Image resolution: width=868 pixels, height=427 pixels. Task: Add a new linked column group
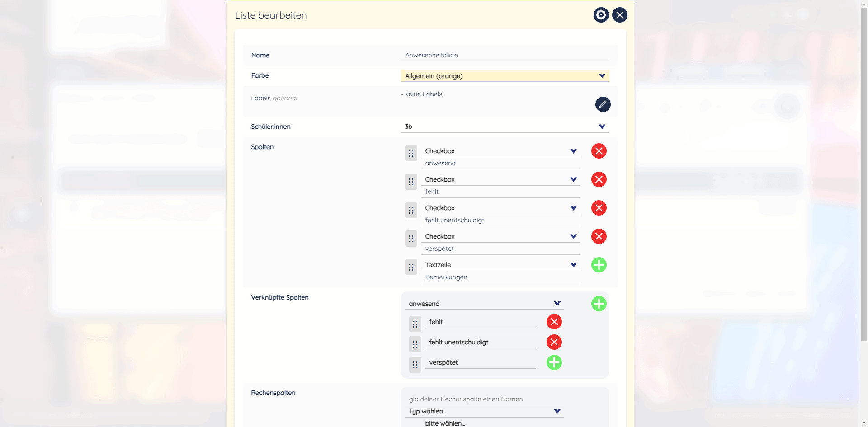coord(599,304)
